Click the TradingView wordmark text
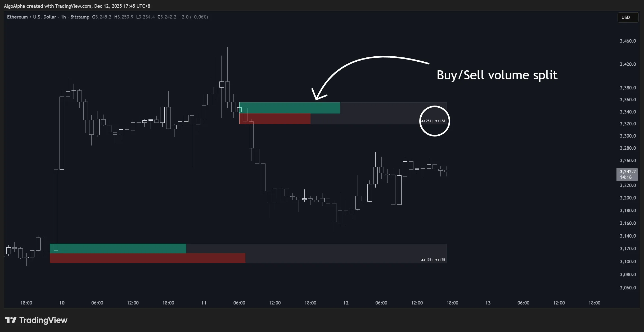Screen dimensions: 644x332 [x=43, y=320]
